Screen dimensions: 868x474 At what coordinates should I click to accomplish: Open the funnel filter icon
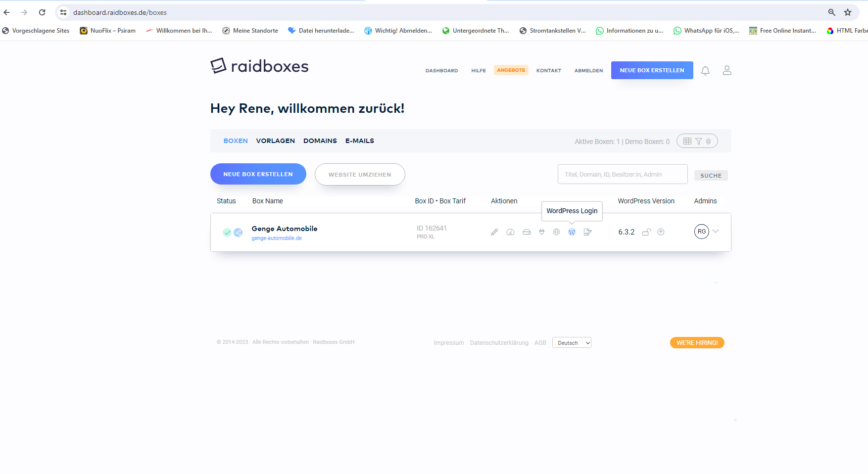pos(699,142)
